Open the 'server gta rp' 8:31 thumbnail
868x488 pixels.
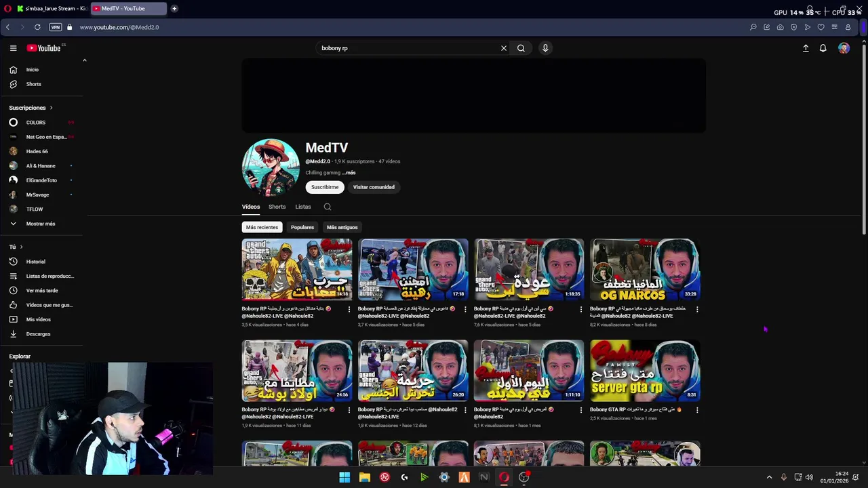[645, 370]
